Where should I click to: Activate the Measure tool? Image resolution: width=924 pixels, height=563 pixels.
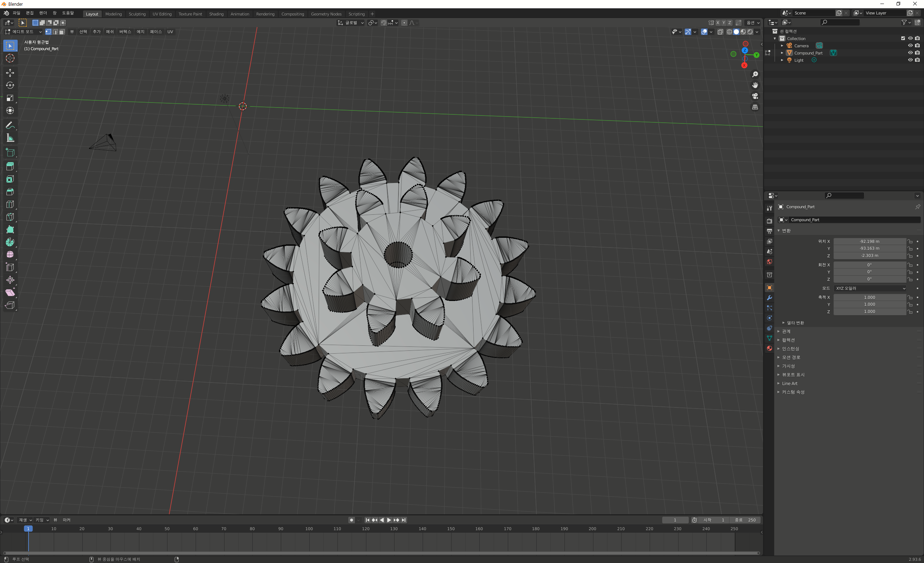pyautogui.click(x=10, y=138)
